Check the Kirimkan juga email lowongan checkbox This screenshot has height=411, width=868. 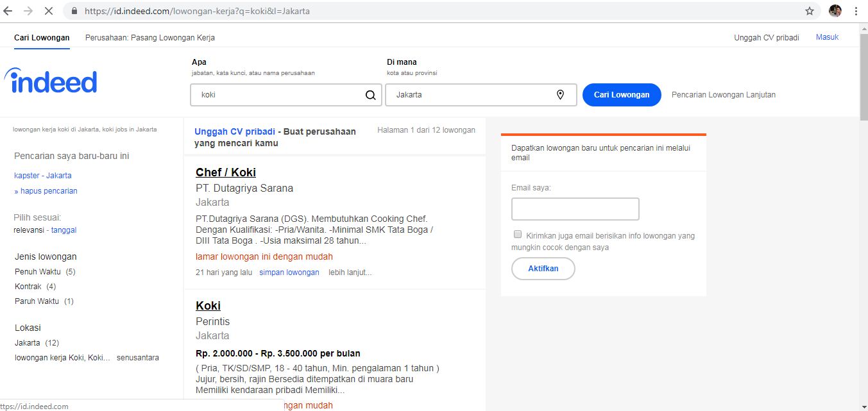pyautogui.click(x=517, y=235)
